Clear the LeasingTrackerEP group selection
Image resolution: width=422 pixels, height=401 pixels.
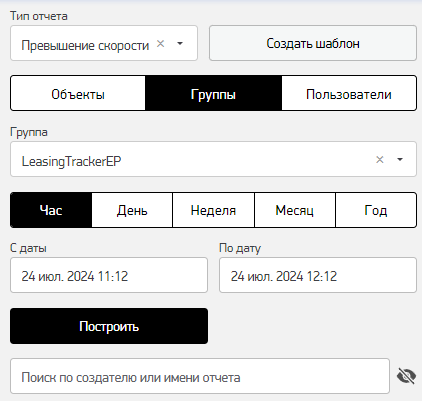pos(380,160)
